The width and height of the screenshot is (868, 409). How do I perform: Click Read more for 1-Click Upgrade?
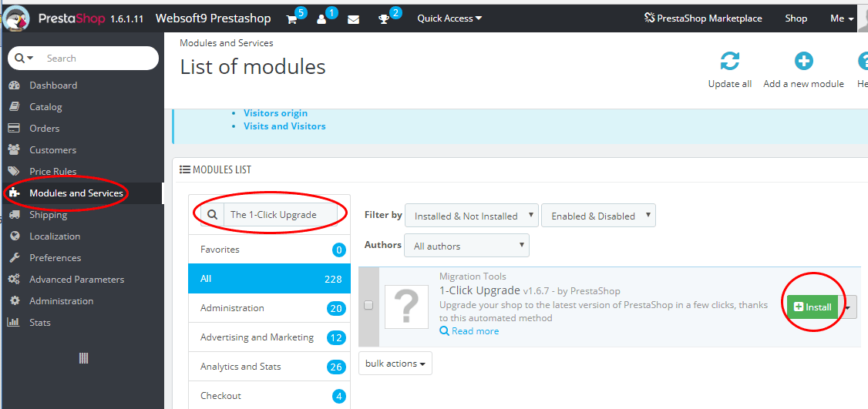(x=469, y=331)
